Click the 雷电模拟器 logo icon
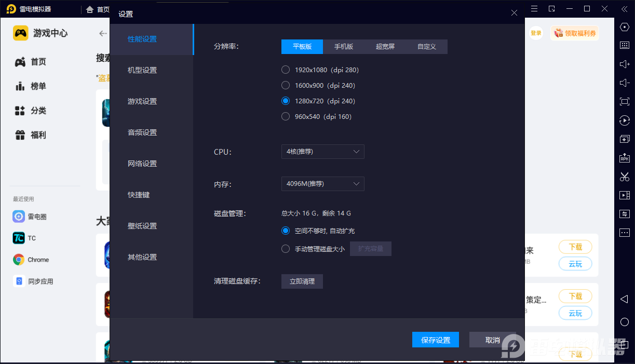This screenshot has width=635, height=364. coord(11,9)
